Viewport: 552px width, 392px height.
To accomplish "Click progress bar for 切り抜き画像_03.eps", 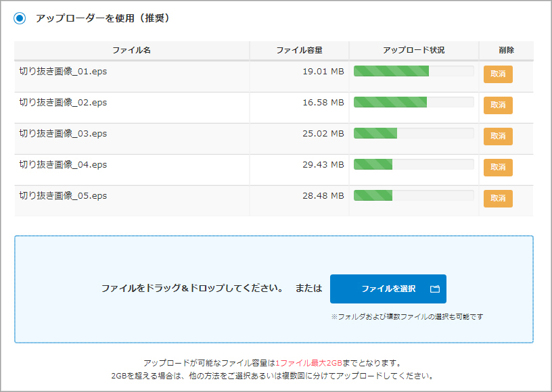I will pos(413,134).
